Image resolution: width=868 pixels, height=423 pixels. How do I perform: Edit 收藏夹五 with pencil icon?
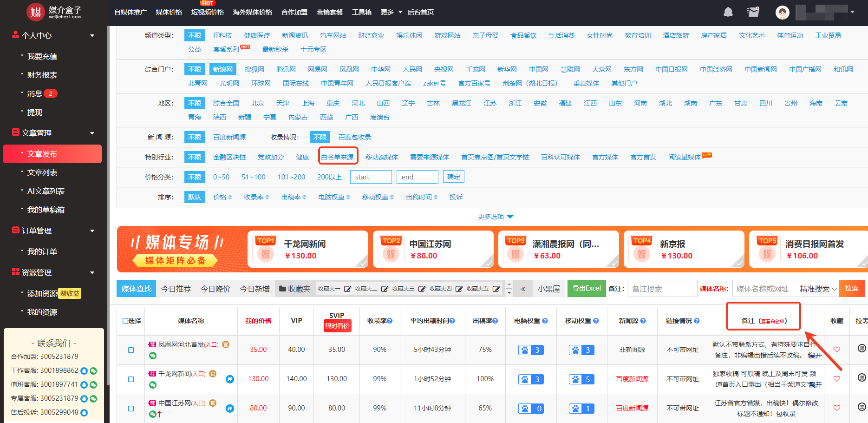pos(496,289)
